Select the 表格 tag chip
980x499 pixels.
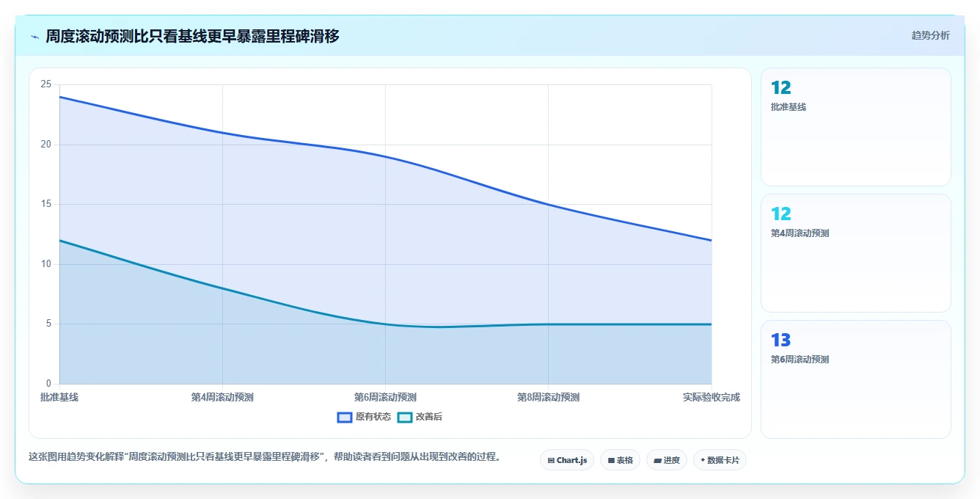coord(620,460)
